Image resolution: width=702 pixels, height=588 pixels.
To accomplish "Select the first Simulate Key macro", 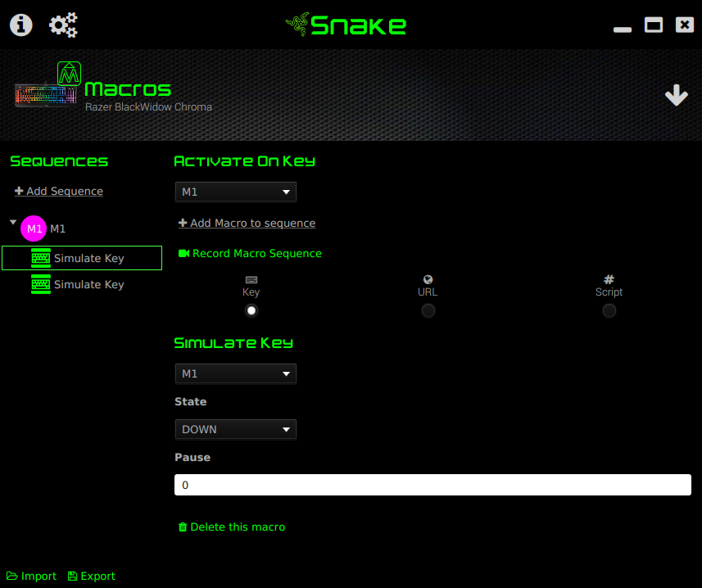I will coord(82,258).
